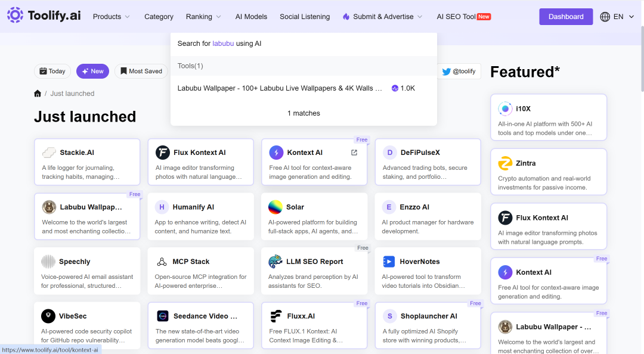This screenshot has width=644, height=354.
Task: Select the Today filter tab
Action: coord(52,71)
